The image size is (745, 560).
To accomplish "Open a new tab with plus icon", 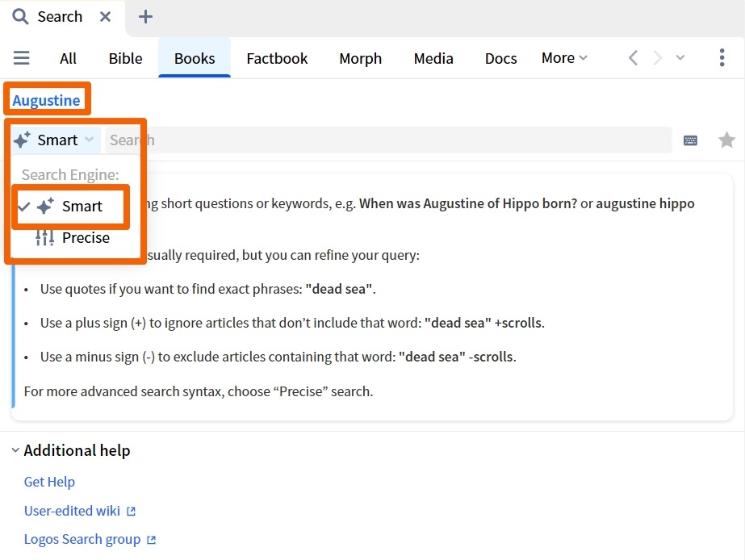I will tap(145, 17).
